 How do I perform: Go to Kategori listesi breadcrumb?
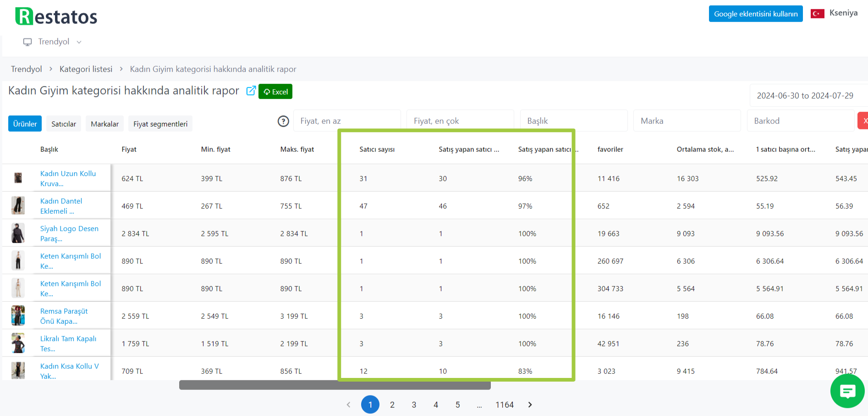point(86,69)
